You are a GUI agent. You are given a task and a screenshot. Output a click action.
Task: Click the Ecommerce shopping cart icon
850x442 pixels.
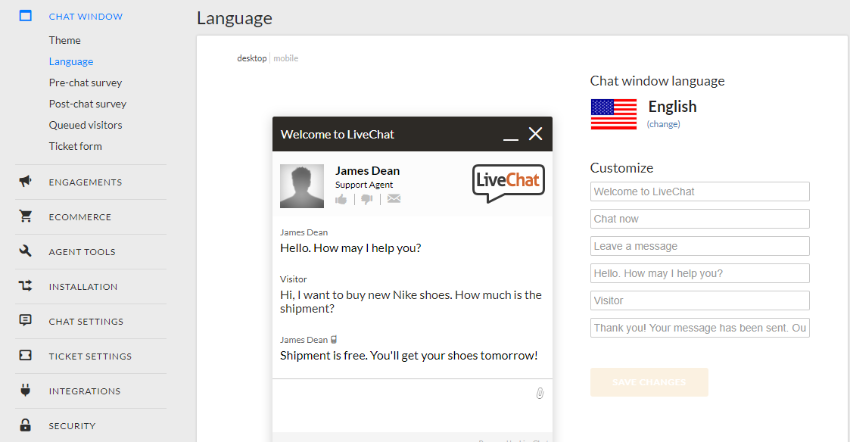click(x=25, y=216)
